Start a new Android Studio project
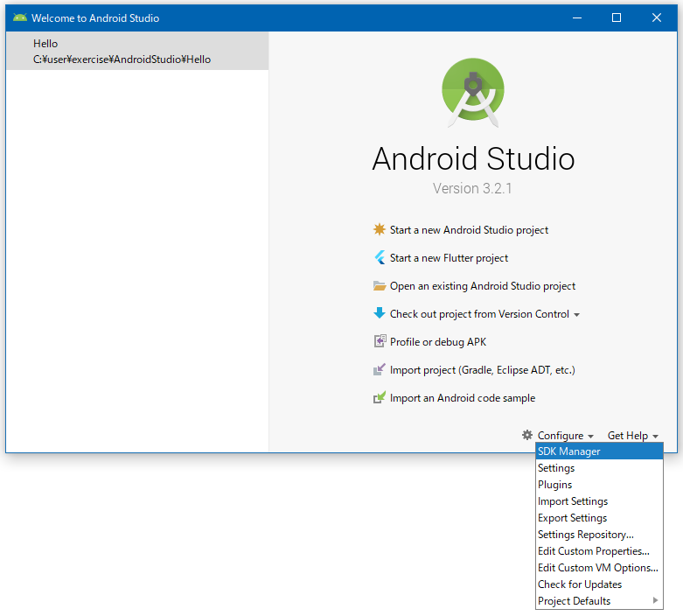Image resolution: width=683 pixels, height=616 pixels. (x=469, y=230)
